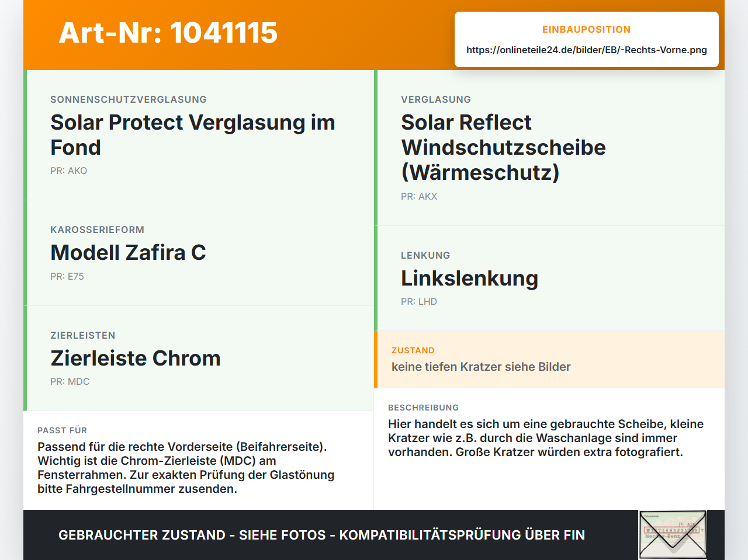This screenshot has width=748, height=560.
Task: Click the KAROSSERIEFORM category label
Action: (97, 229)
